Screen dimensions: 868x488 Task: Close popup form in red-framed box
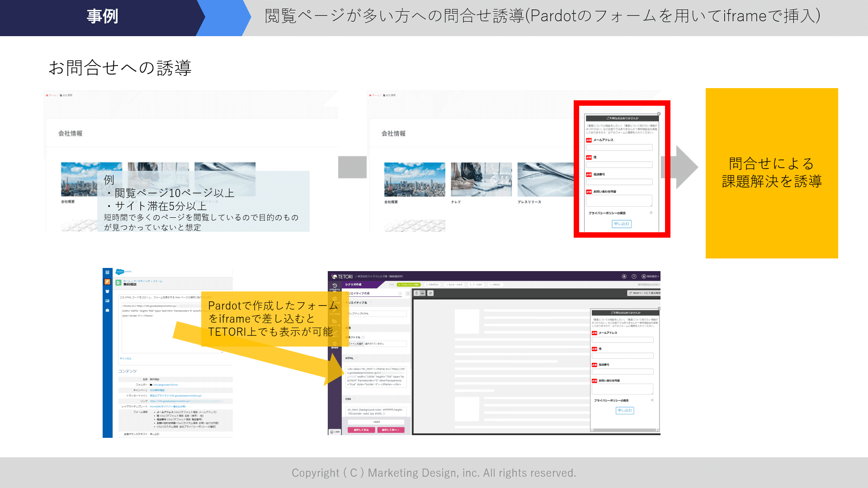tap(659, 114)
